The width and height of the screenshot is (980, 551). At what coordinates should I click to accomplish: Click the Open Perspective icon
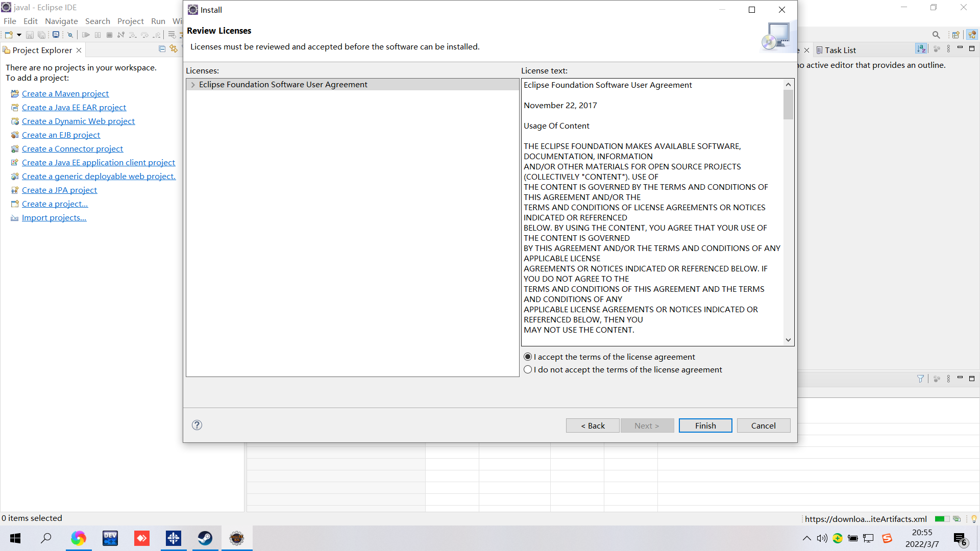tap(955, 35)
